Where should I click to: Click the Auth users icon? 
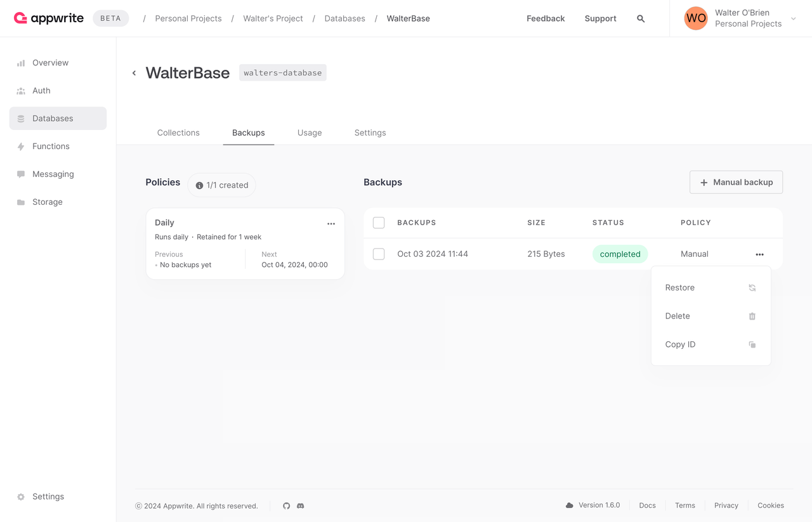point(21,91)
